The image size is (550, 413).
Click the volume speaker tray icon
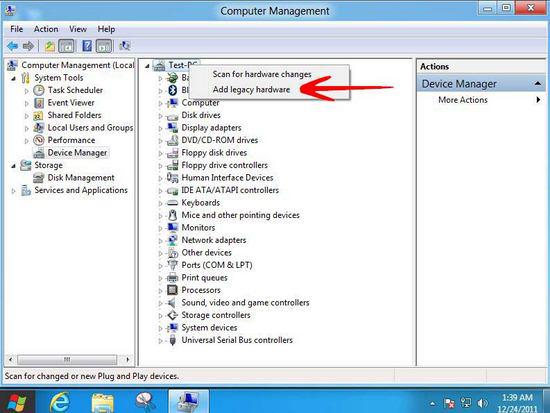click(x=483, y=403)
